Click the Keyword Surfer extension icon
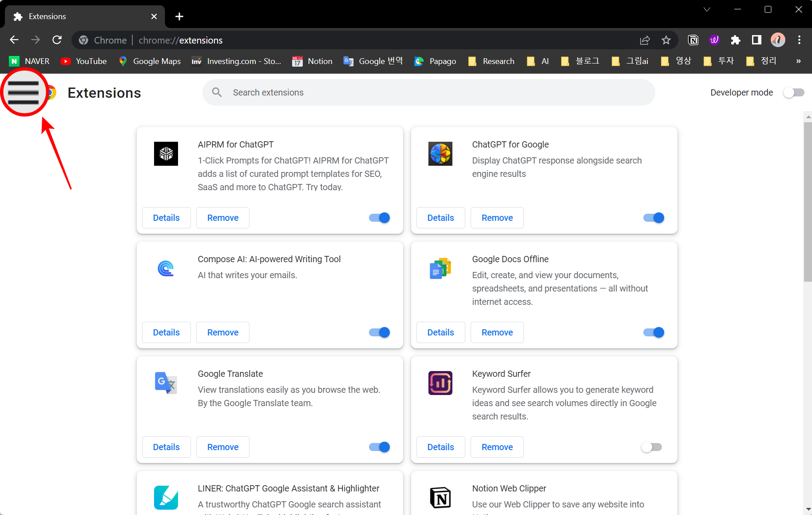The image size is (812, 515). click(x=440, y=383)
